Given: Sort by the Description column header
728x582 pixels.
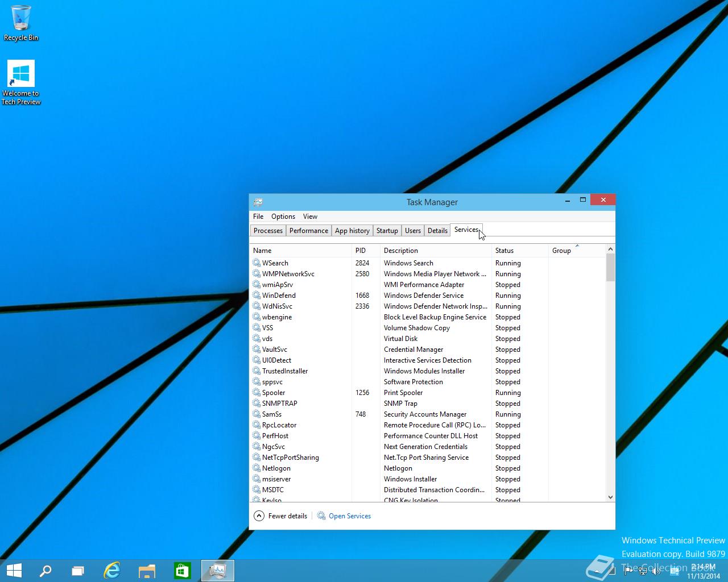Looking at the screenshot, I should point(436,250).
